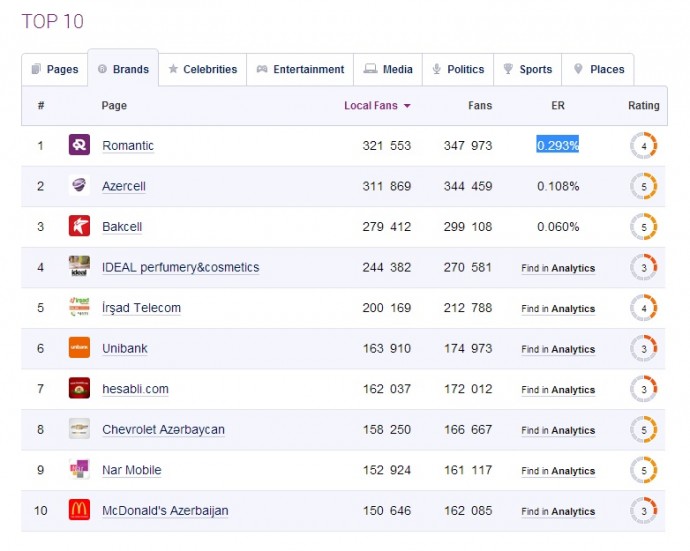Sort by Local Fans column arrow
Screen dimensions: 690x551
tap(407, 106)
